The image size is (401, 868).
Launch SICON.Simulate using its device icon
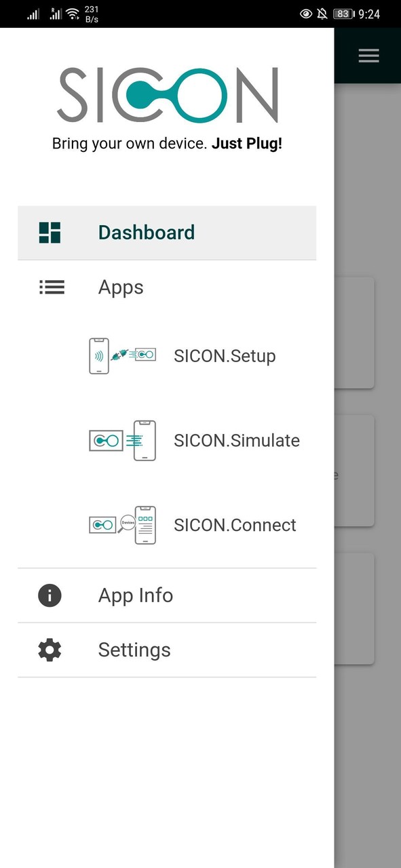[x=122, y=440]
